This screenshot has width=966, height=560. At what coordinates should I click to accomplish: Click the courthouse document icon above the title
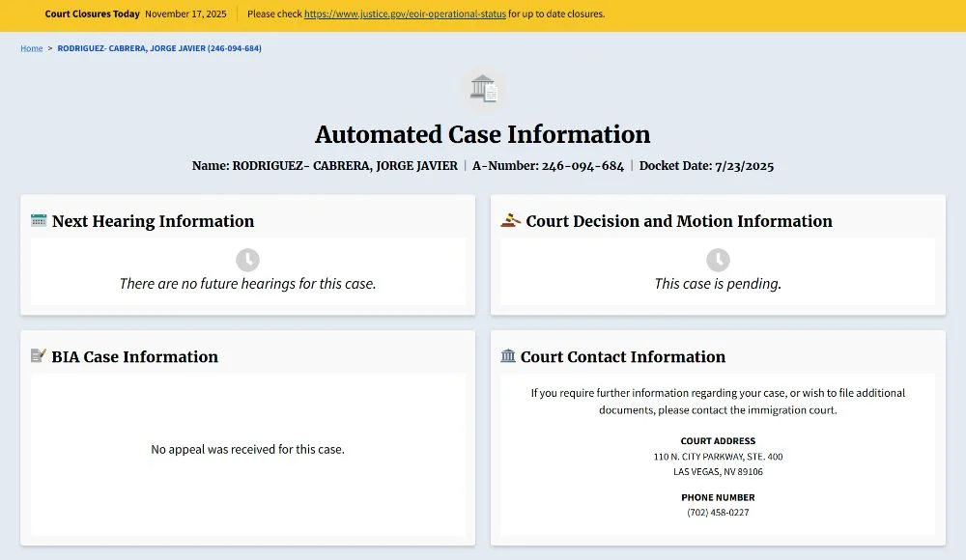[x=482, y=90]
